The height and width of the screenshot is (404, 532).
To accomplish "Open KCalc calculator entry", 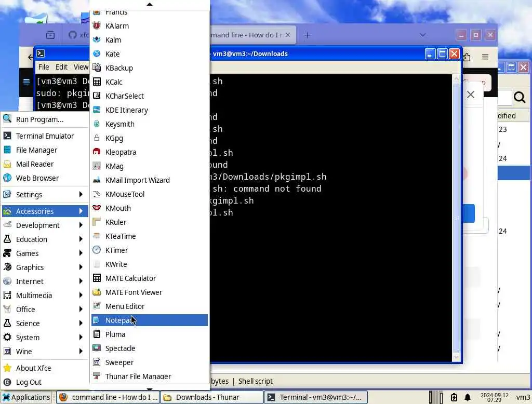I will click(x=149, y=82).
